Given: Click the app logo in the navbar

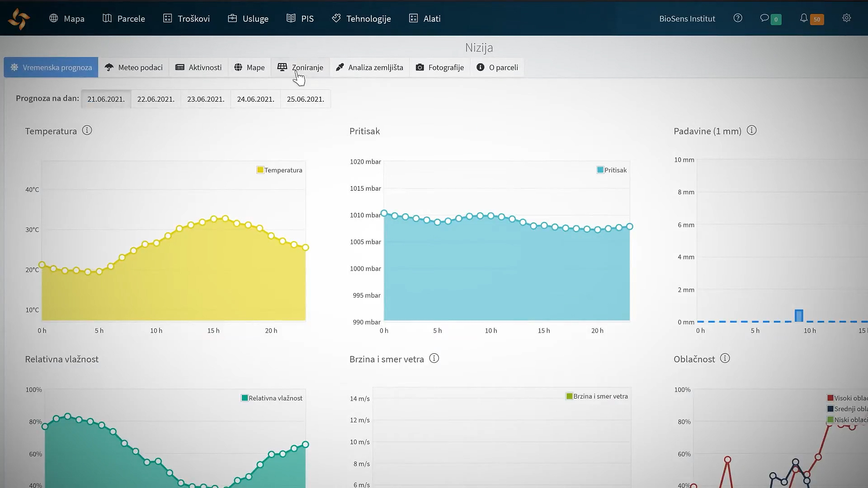Looking at the screenshot, I should [19, 19].
